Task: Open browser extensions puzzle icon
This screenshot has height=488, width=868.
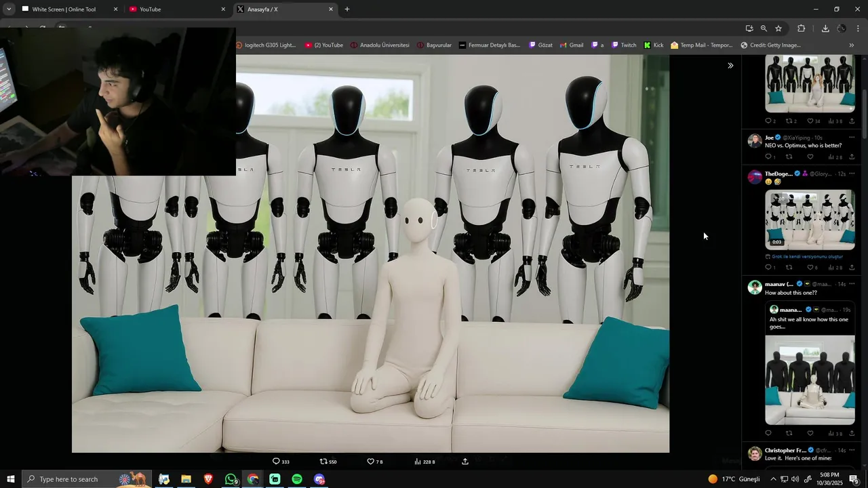Action: pyautogui.click(x=802, y=28)
